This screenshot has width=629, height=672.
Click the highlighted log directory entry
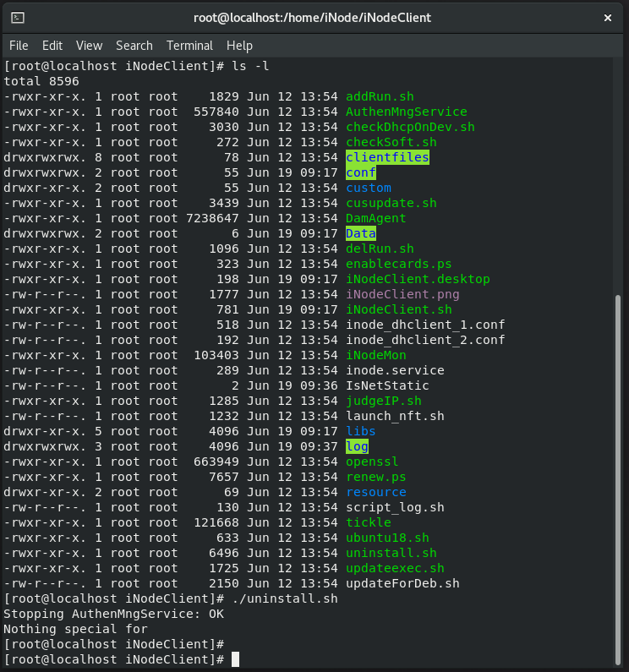coord(357,446)
